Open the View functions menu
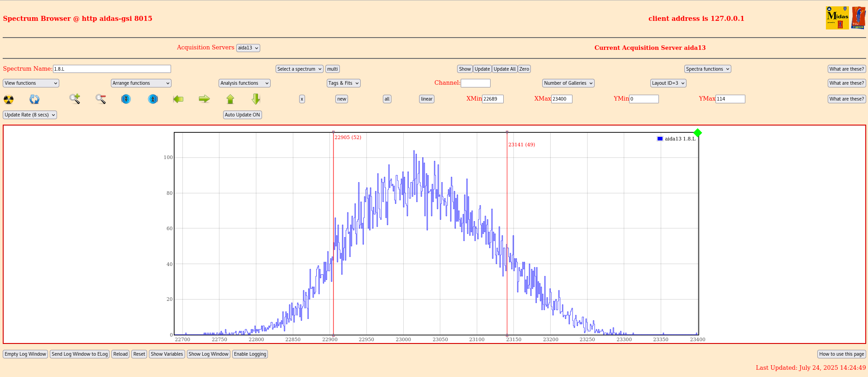 (31, 83)
